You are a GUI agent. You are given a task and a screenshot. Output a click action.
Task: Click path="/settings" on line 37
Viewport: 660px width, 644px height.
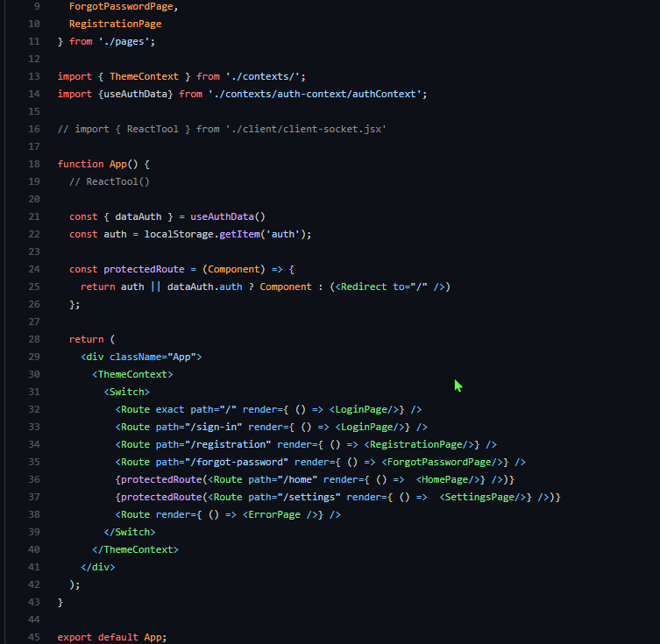(x=295, y=497)
